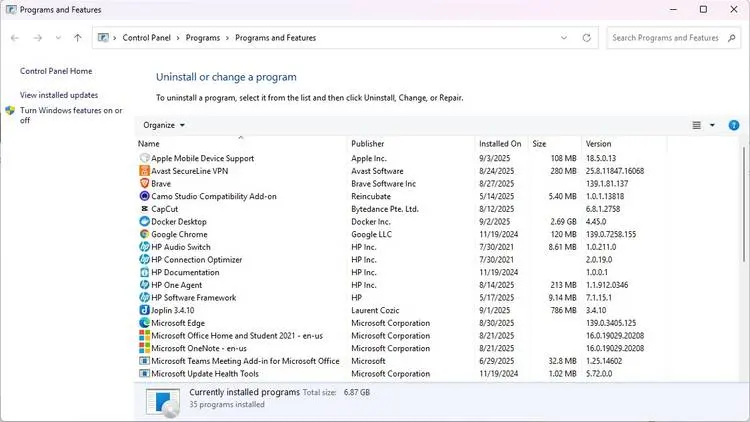
Task: Select the Joplin 3.4.10 entry name
Action: click(x=173, y=310)
